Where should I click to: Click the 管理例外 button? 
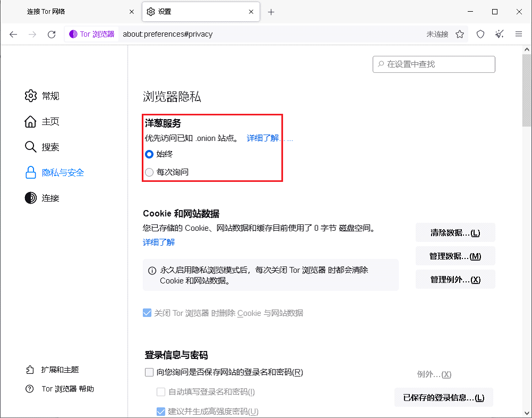click(x=455, y=279)
